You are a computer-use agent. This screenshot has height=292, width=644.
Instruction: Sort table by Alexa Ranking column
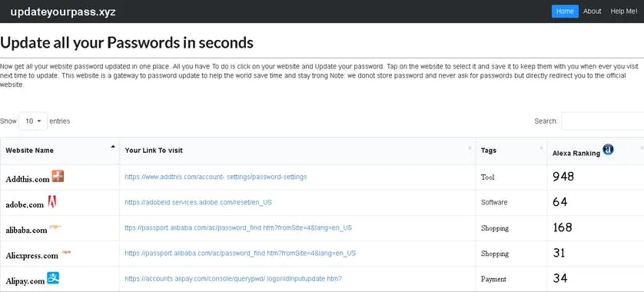coord(596,151)
